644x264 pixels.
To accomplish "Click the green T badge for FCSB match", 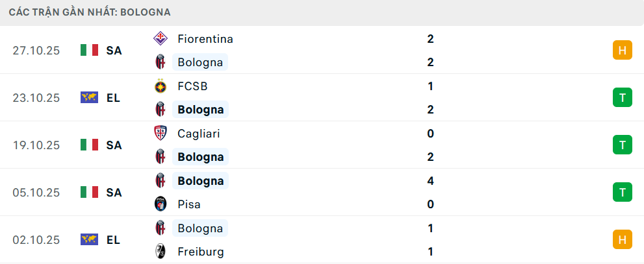I will (622, 97).
